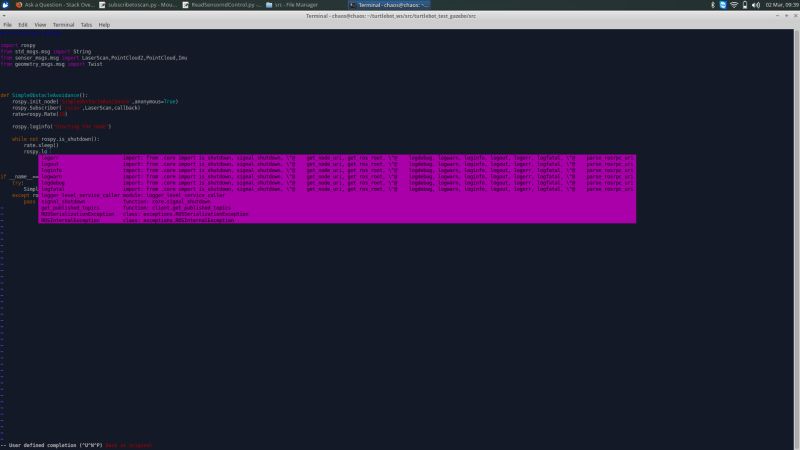Click the 'def SimpleObstacleAvoidance' code line
The image size is (800, 450).
coord(44,95)
